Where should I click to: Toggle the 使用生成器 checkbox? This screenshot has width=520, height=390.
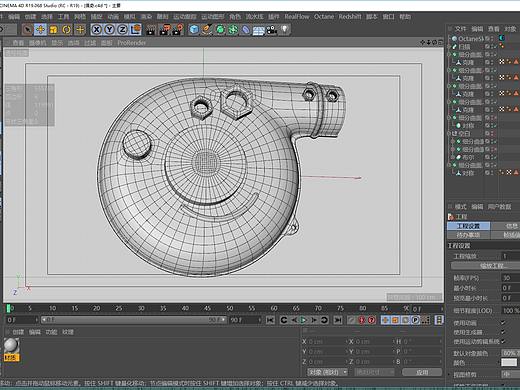pos(503,332)
